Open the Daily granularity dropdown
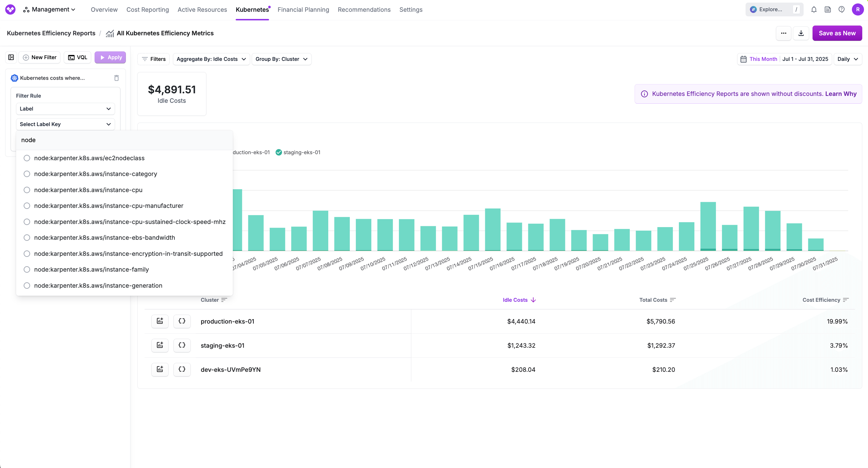This screenshot has height=468, width=868. point(847,59)
